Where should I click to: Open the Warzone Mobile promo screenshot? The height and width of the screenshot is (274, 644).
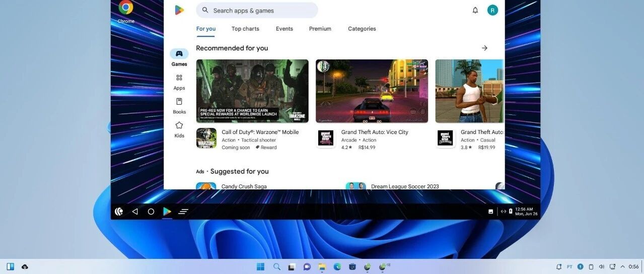pos(252,91)
